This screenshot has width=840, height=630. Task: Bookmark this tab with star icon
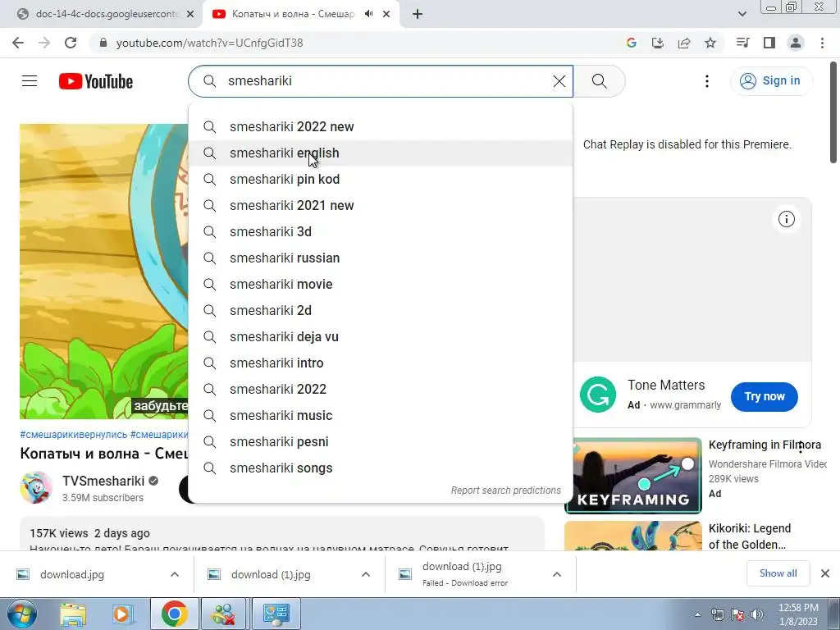click(710, 43)
